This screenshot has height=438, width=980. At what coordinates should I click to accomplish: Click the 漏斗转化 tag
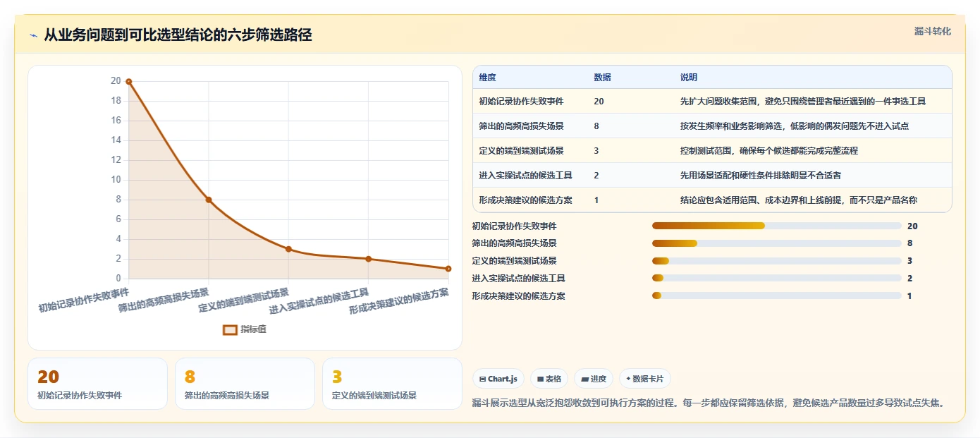point(933,32)
